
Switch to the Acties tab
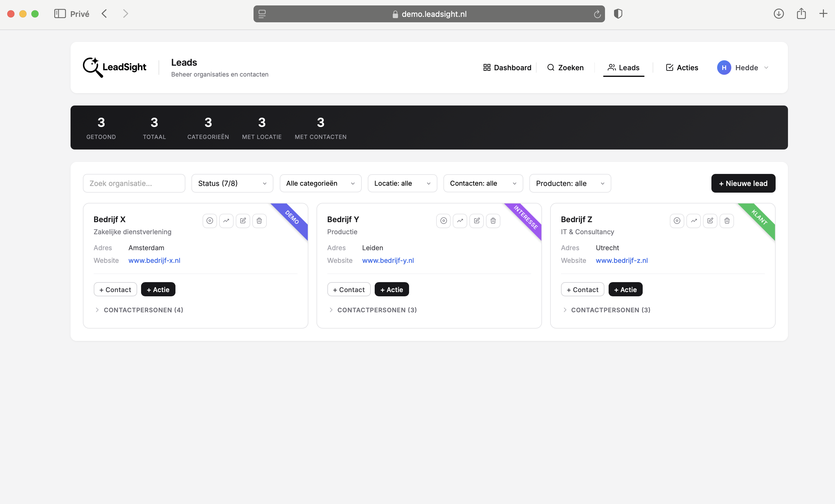(682, 68)
